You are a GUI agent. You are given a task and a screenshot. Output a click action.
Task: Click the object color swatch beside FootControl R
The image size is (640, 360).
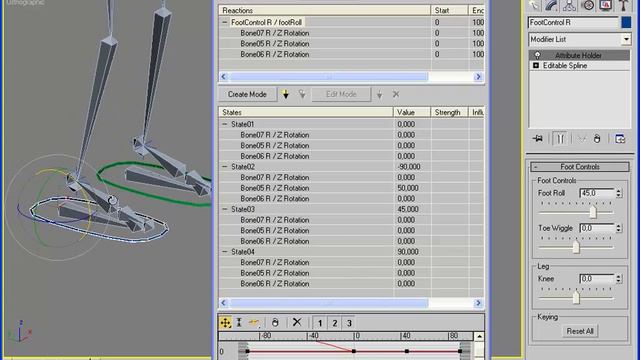pos(626,22)
